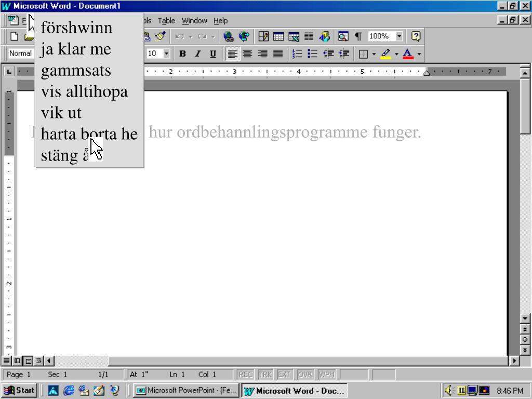
Task: Open Document Map icon
Action: [x=343, y=36]
